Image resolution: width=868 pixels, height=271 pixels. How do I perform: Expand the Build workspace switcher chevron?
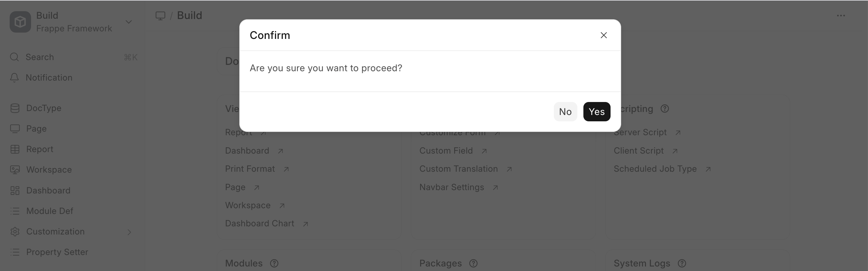[x=128, y=22]
